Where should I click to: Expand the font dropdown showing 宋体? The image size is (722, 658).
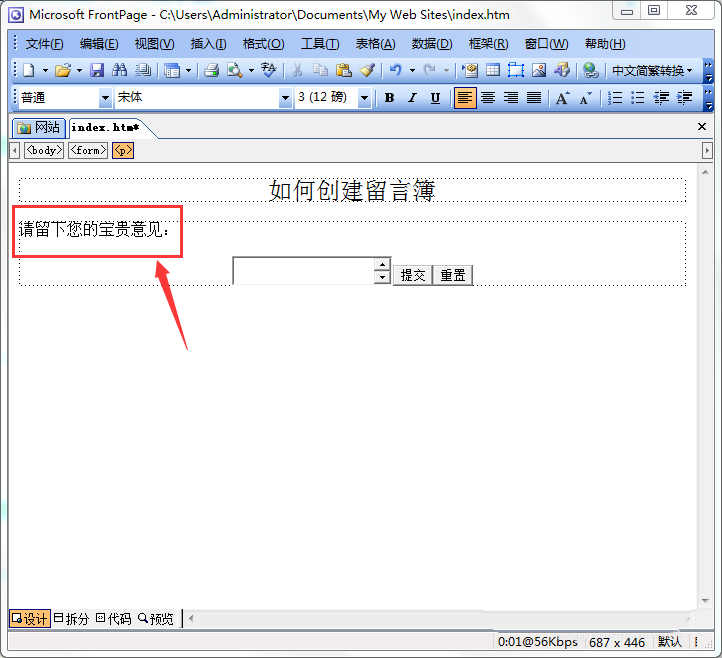click(285, 98)
